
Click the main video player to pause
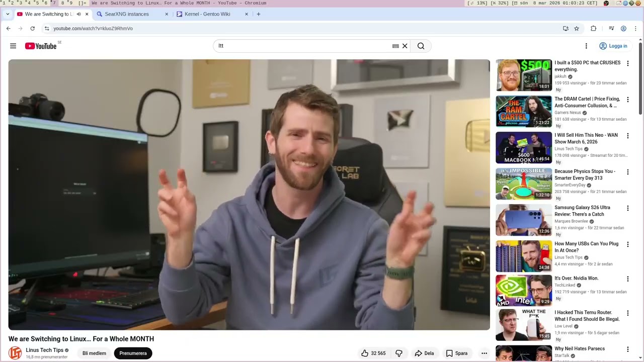[x=249, y=195]
